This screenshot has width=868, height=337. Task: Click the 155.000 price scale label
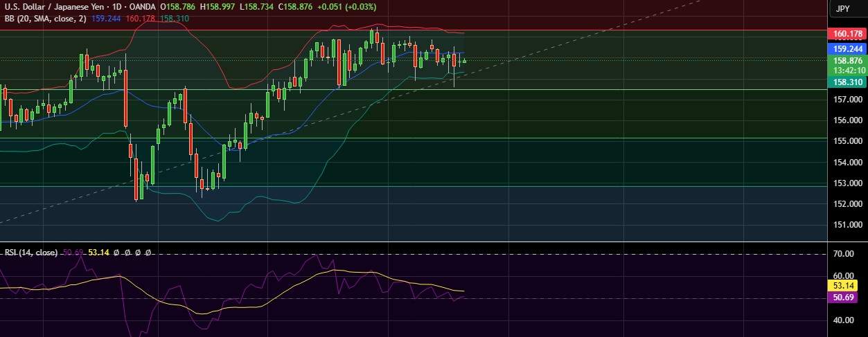(x=847, y=141)
